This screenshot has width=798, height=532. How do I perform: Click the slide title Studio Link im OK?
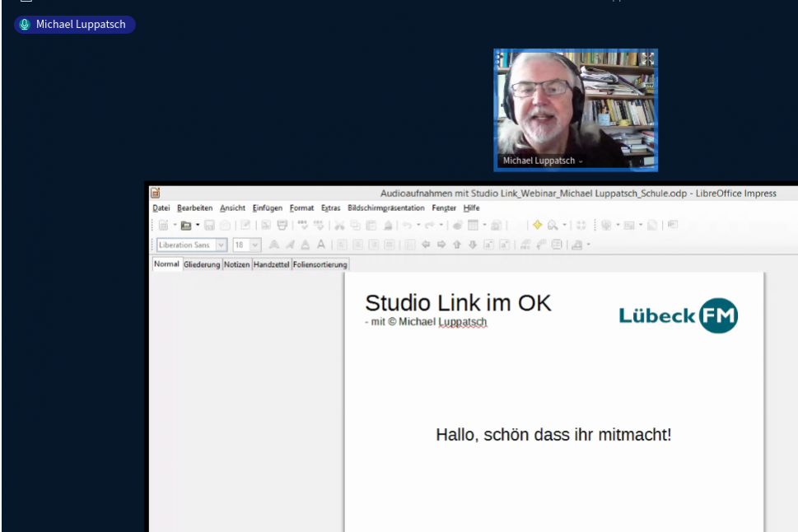[458, 303]
